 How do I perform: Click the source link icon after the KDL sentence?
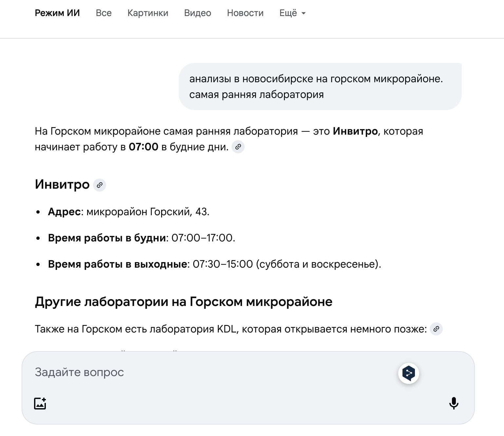tap(436, 329)
